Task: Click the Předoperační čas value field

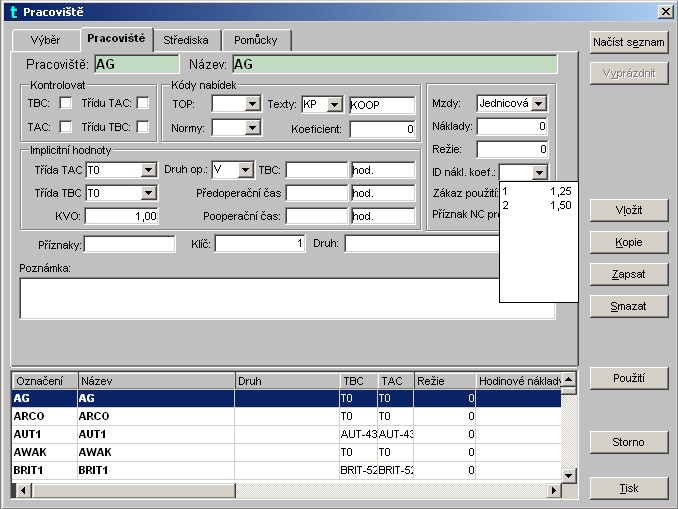Action: (317, 193)
